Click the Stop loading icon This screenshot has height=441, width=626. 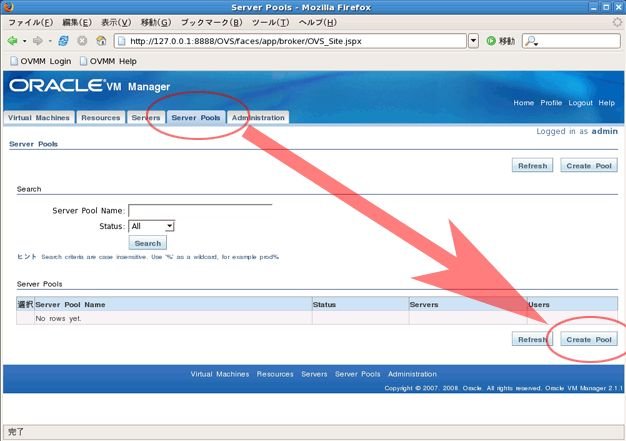tap(82, 41)
